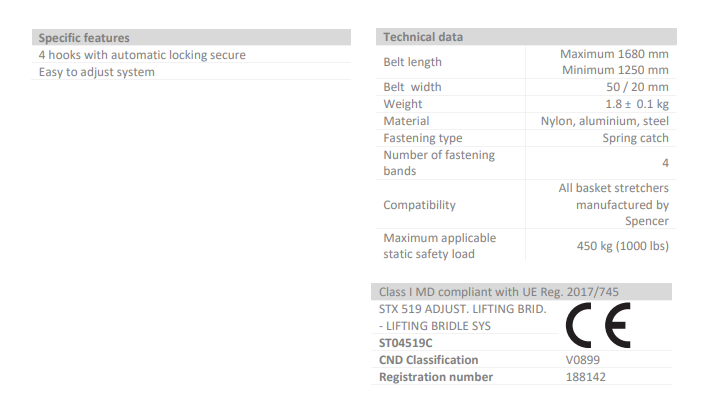
Task: Click the Compatibility row label
Action: point(419,205)
